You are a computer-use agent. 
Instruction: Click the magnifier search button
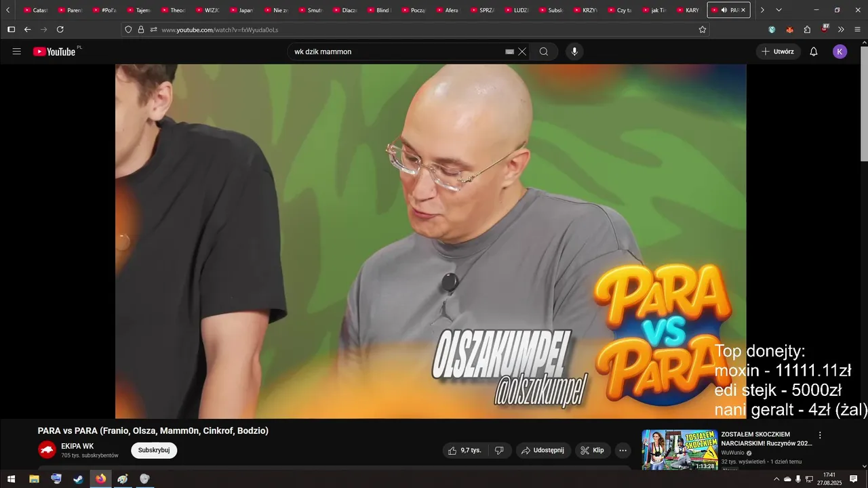coord(544,52)
